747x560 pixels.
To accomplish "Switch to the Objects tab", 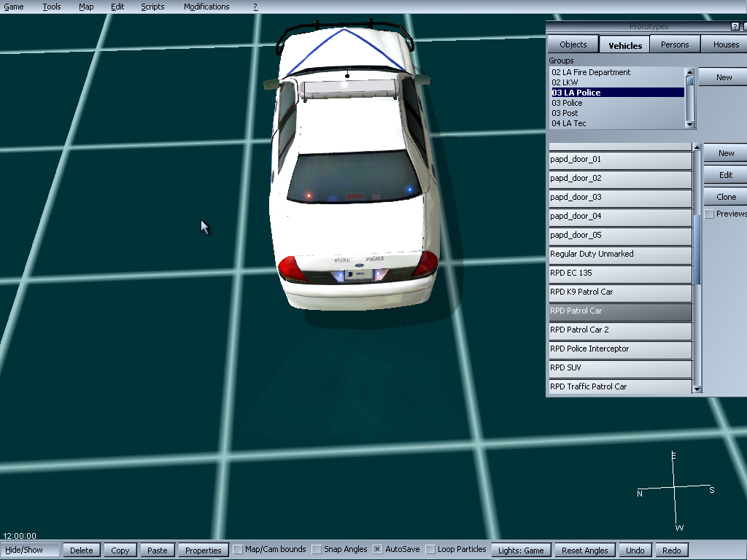I will [x=573, y=44].
